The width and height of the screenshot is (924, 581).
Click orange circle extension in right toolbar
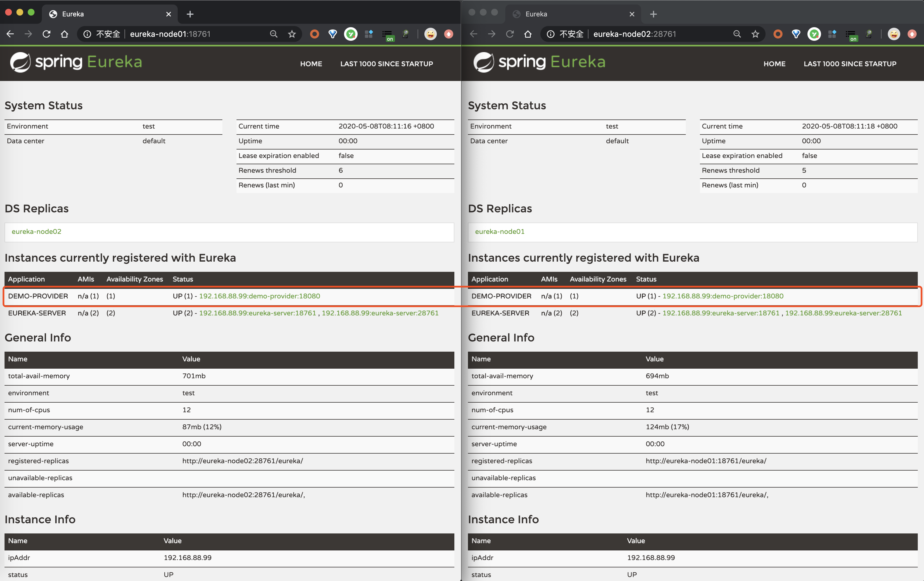778,34
